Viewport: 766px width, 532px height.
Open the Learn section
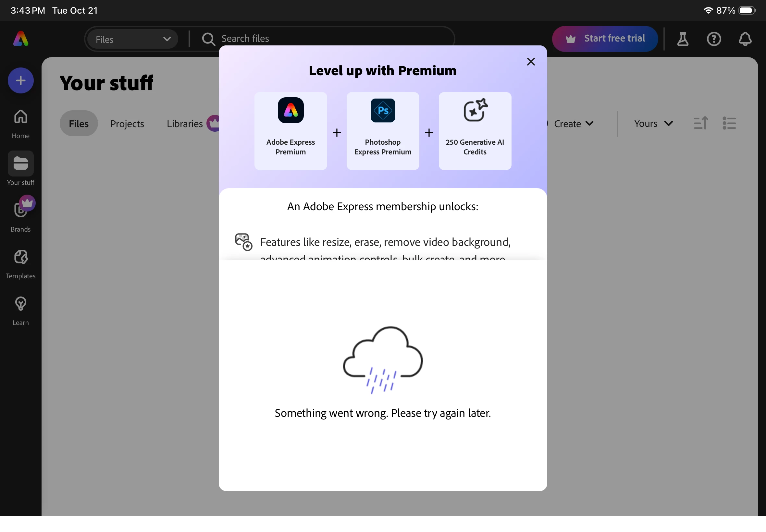(21, 310)
